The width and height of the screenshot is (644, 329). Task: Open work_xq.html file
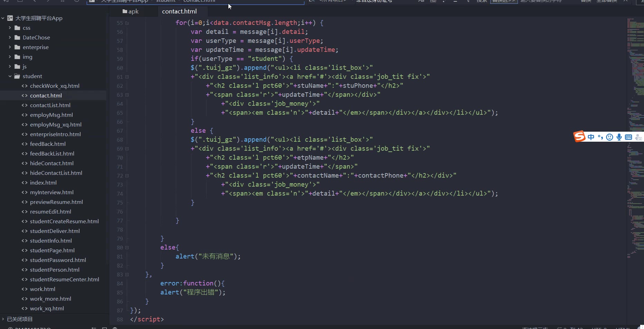tap(47, 308)
